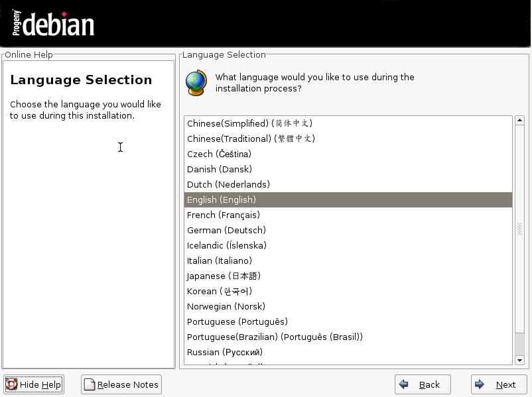
Task: Select Dutch (Nederlands) language entry
Action: point(228,184)
